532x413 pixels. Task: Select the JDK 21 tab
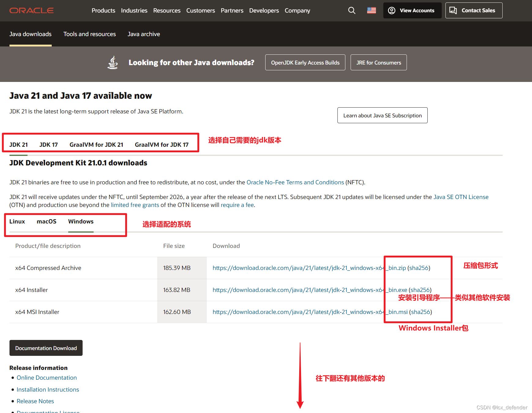tap(19, 145)
